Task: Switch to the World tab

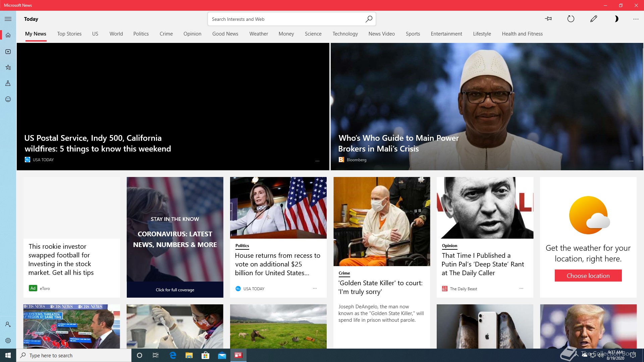Action: [x=116, y=34]
